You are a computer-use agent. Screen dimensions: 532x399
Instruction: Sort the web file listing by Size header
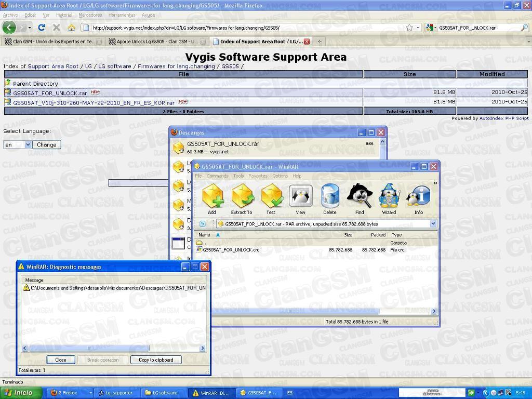[409, 74]
